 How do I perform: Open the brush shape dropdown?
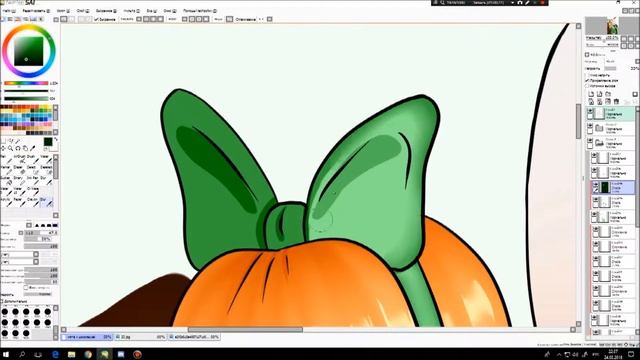click(x=36, y=254)
